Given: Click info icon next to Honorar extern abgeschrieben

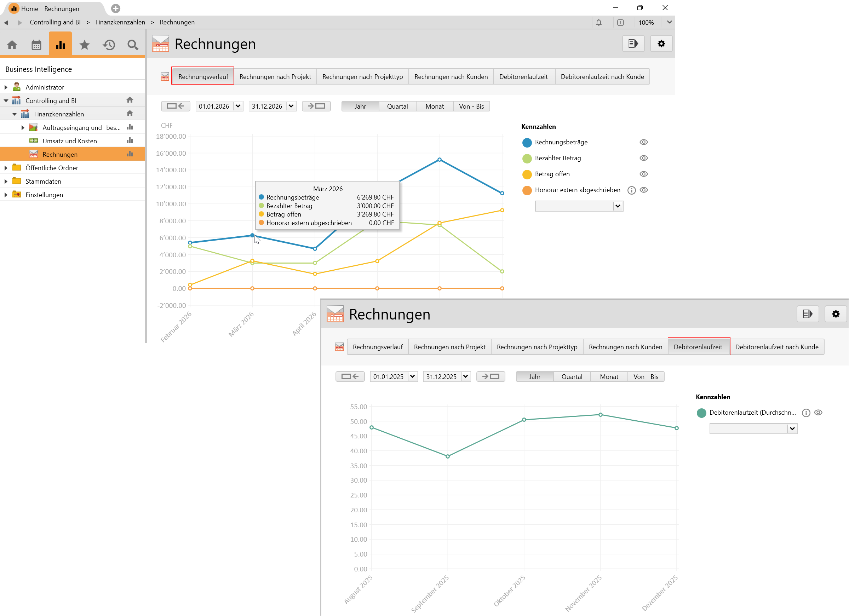Looking at the screenshot, I should click(631, 190).
